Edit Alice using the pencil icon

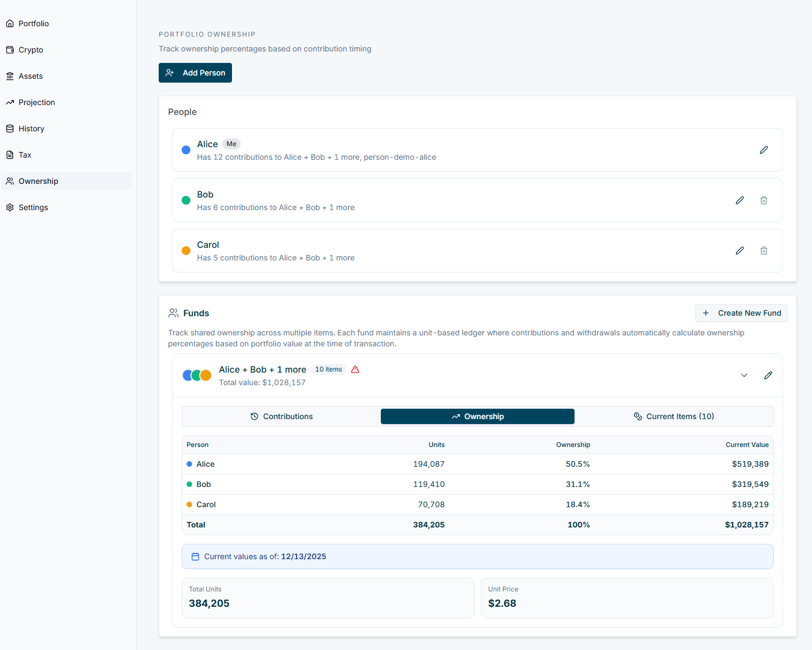tap(764, 150)
